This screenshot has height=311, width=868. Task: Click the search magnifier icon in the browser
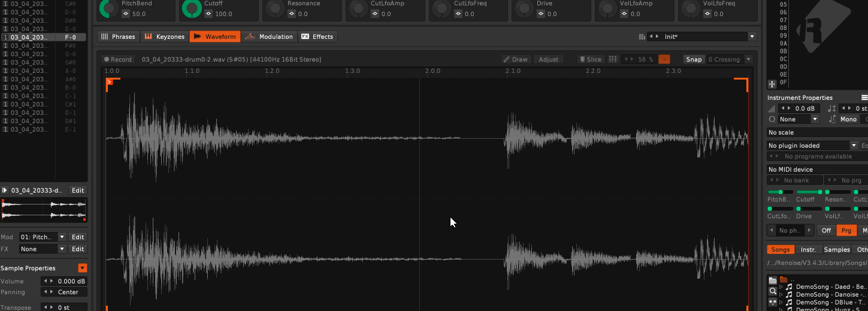pyautogui.click(x=773, y=291)
